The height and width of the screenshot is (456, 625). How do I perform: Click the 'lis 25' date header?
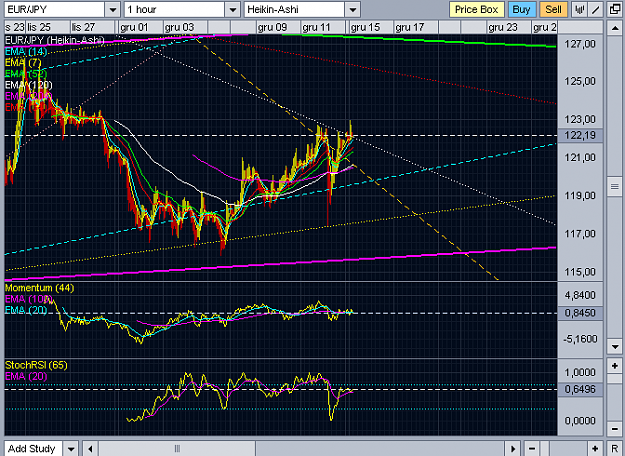[x=39, y=28]
